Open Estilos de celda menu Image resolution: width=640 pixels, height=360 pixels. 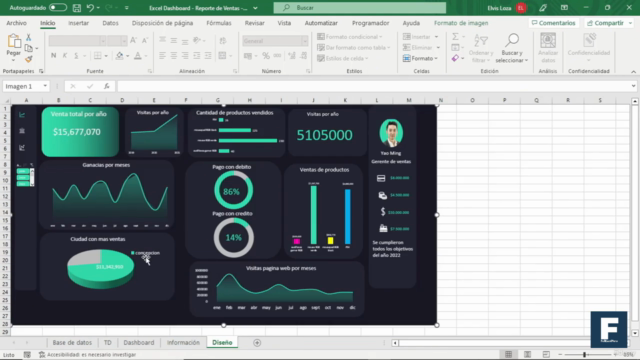(x=343, y=58)
